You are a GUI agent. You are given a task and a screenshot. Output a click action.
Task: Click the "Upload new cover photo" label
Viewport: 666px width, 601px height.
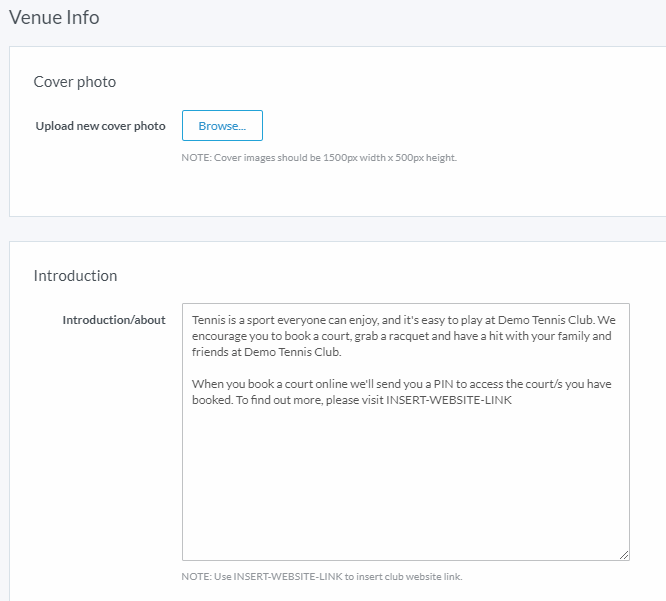pyautogui.click(x=100, y=126)
